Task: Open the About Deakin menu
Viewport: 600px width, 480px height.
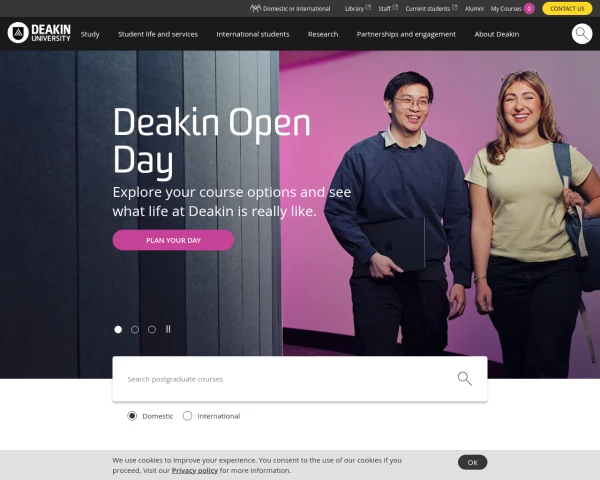Action: pos(497,34)
